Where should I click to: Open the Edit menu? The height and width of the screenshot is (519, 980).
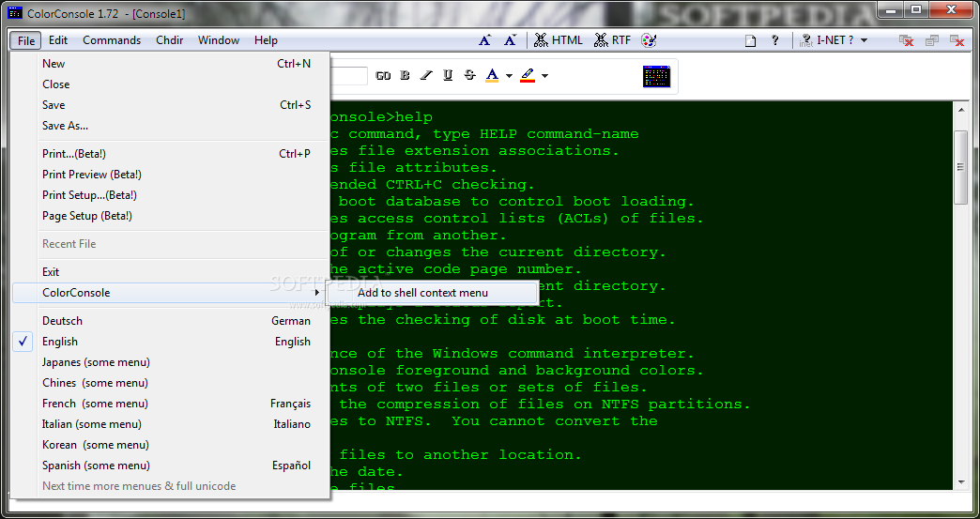coord(58,40)
